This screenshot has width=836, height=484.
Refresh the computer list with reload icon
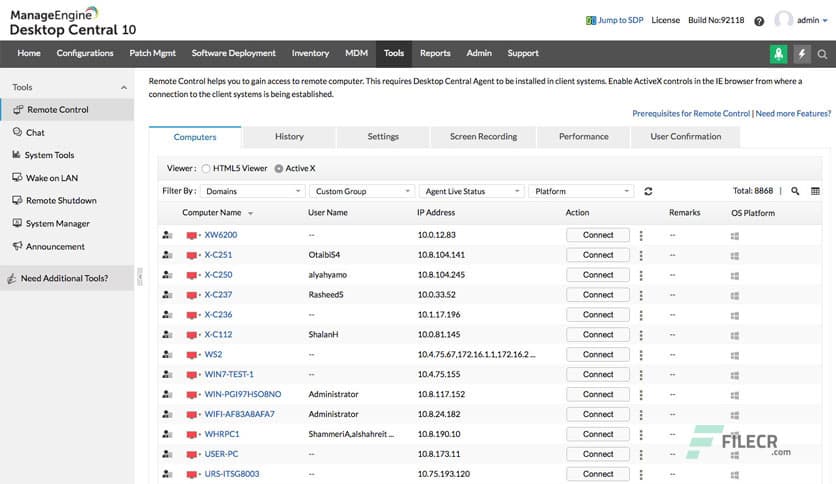click(x=648, y=191)
